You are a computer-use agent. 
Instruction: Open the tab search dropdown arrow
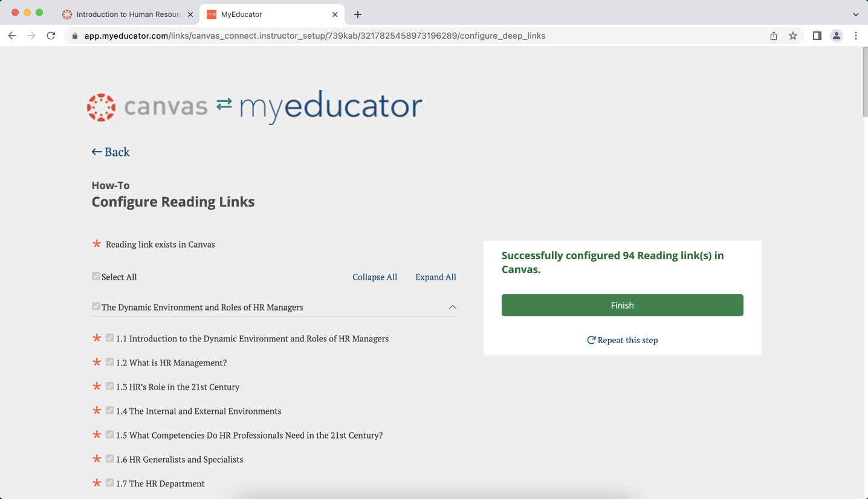point(855,14)
